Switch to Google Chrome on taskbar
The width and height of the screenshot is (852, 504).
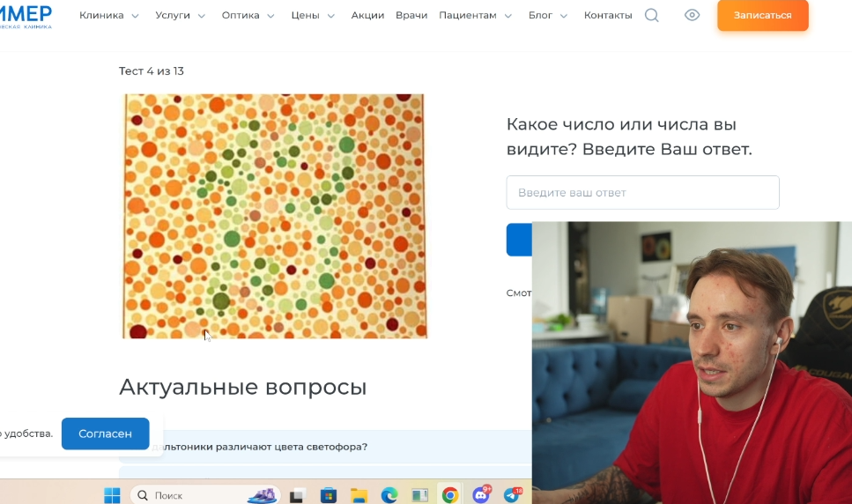click(x=450, y=495)
